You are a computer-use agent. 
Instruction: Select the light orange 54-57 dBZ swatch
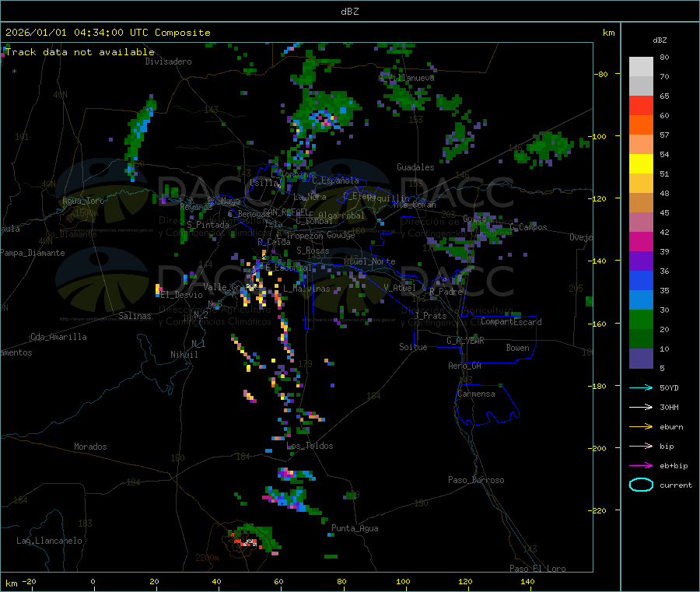click(x=641, y=144)
